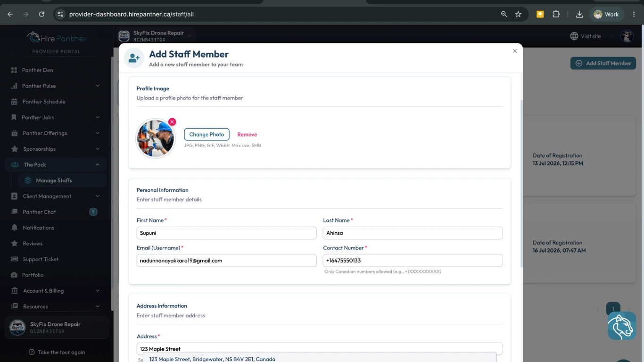Click the Client Management icon
Viewport: 644px width, 362px height.
coord(14,196)
